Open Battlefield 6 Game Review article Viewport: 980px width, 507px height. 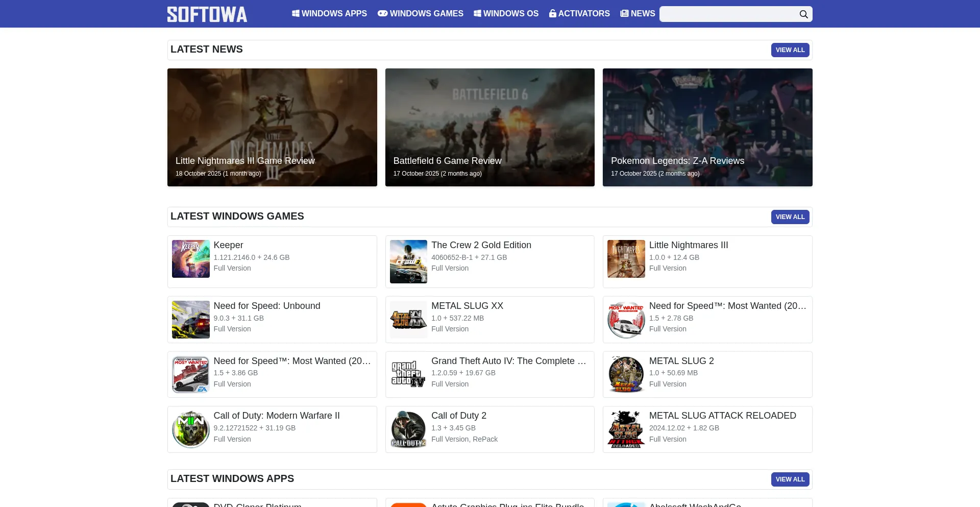[x=447, y=161]
